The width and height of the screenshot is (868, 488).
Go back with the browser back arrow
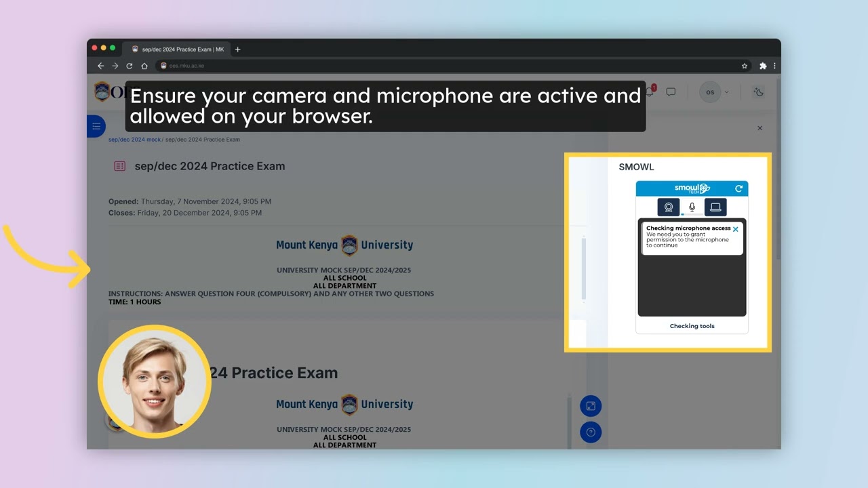[x=100, y=66]
